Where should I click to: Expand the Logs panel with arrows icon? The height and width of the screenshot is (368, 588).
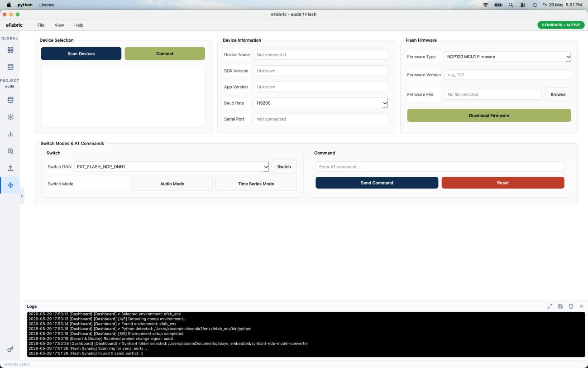click(x=550, y=306)
